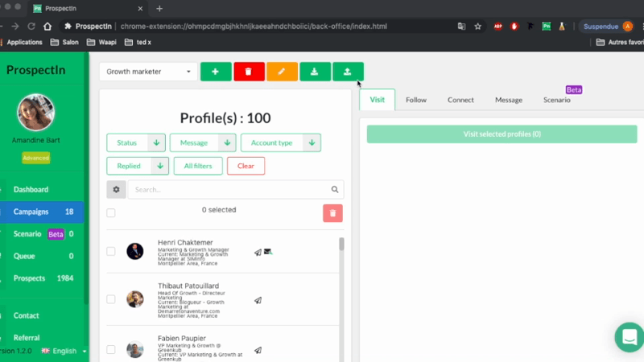Switch to the Connect tab

460,100
